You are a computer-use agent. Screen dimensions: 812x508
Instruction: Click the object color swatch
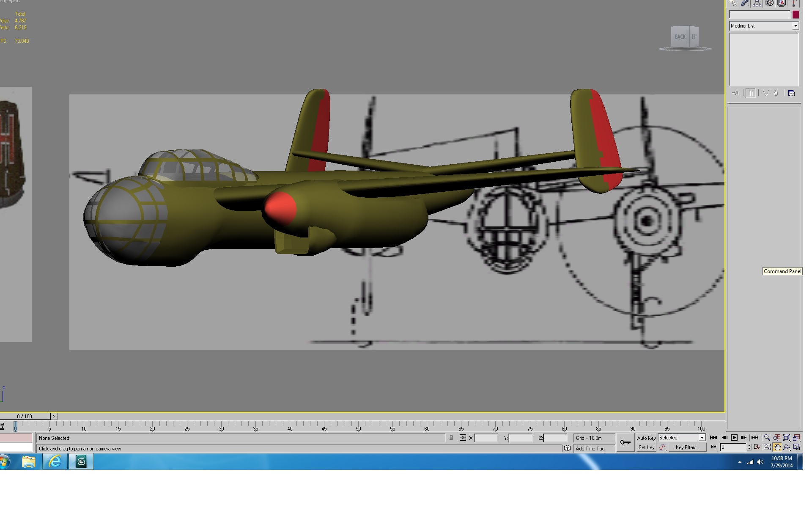tap(796, 14)
